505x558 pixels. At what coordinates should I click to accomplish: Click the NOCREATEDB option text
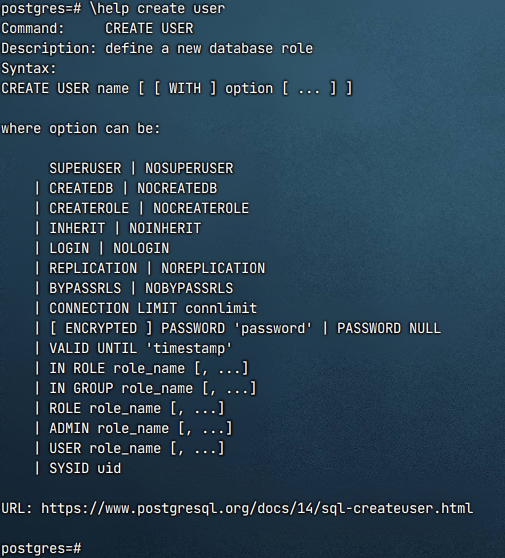point(177,188)
